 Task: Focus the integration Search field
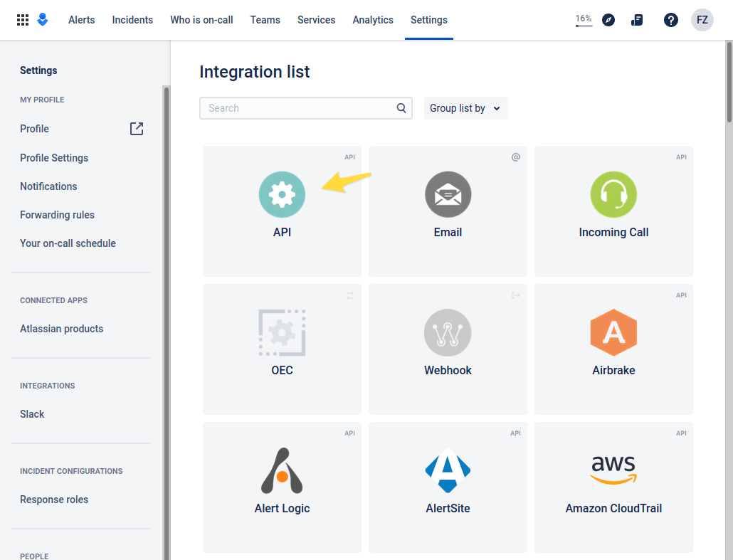coord(299,108)
